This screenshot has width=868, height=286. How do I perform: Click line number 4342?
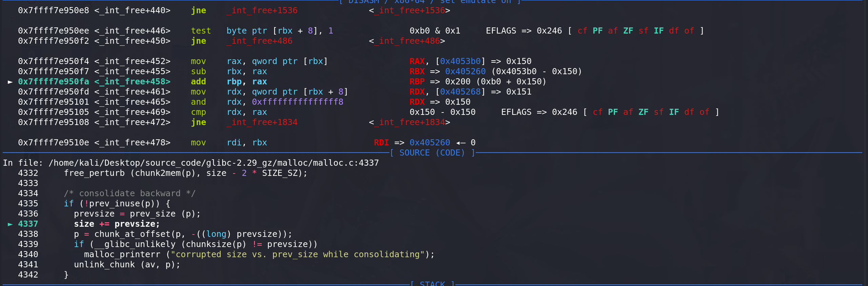[28, 275]
